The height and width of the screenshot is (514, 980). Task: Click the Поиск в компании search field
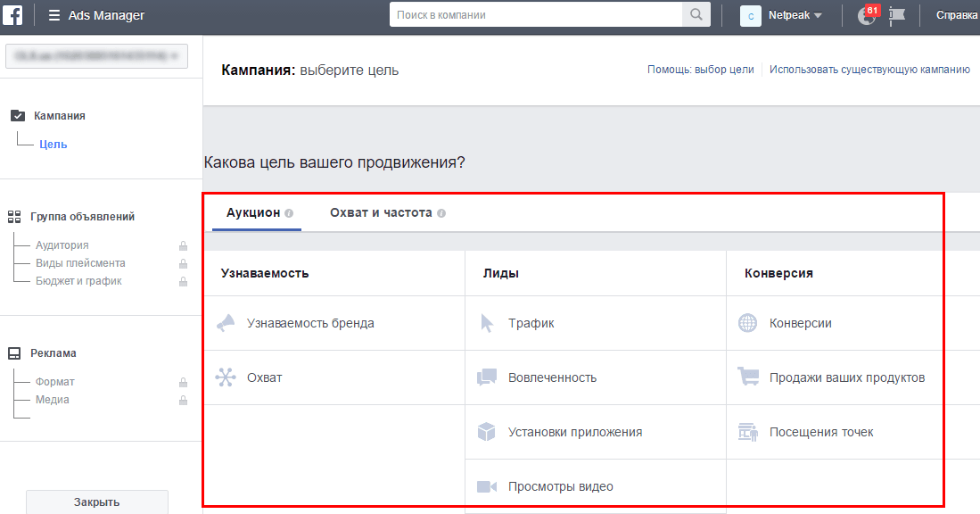click(x=535, y=15)
